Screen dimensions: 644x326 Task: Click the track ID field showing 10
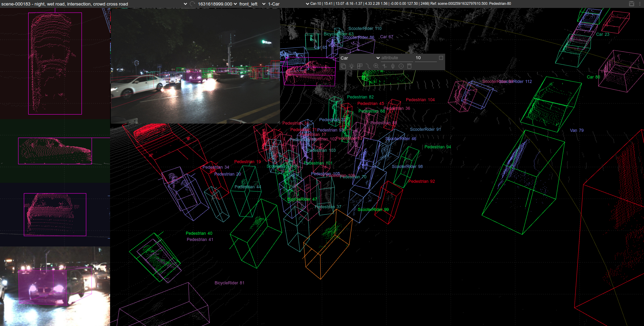[x=425, y=58]
